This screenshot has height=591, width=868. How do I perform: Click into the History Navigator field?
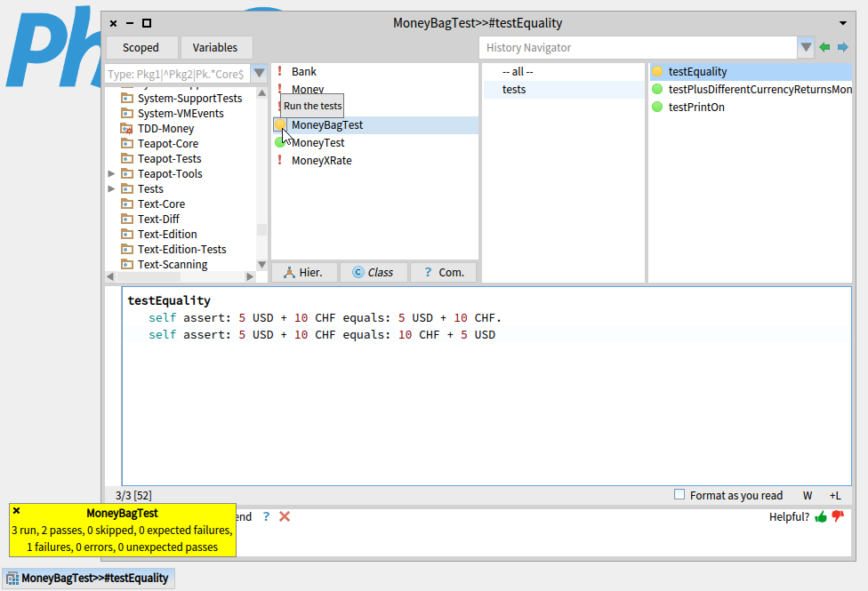[x=638, y=48]
